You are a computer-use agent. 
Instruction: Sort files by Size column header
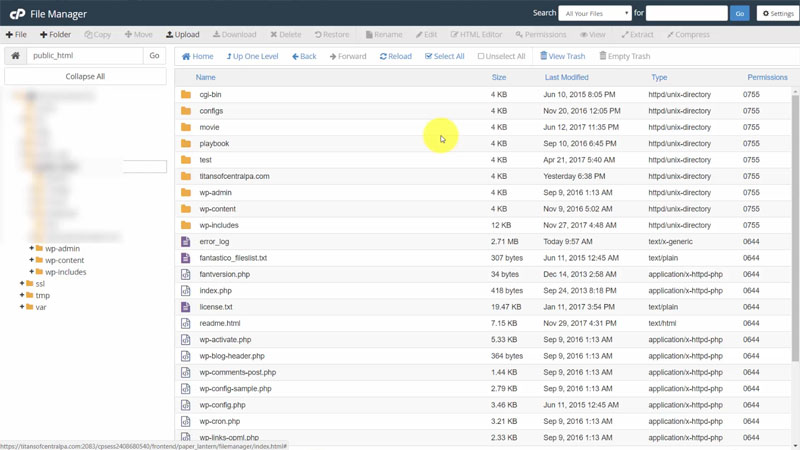pyautogui.click(x=498, y=77)
